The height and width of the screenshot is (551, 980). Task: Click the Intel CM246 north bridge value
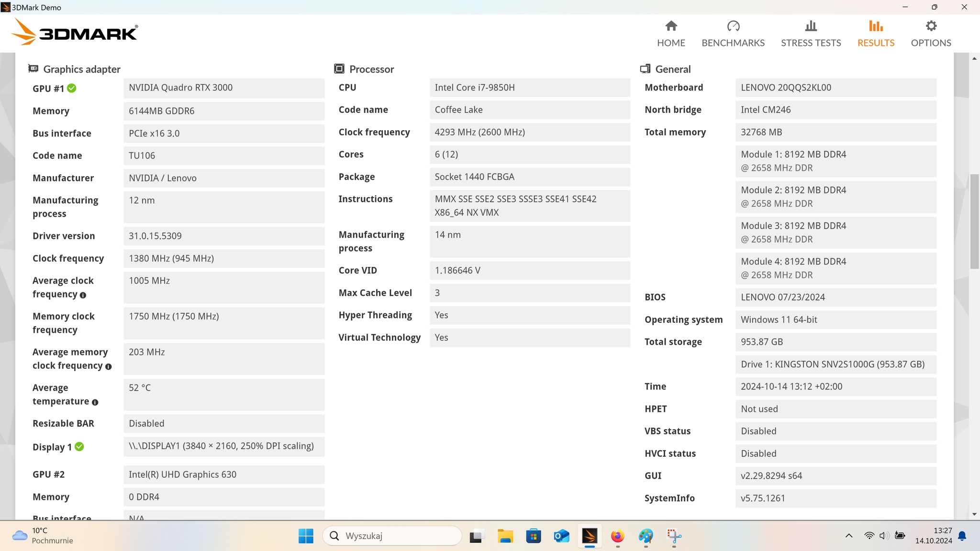pos(836,110)
